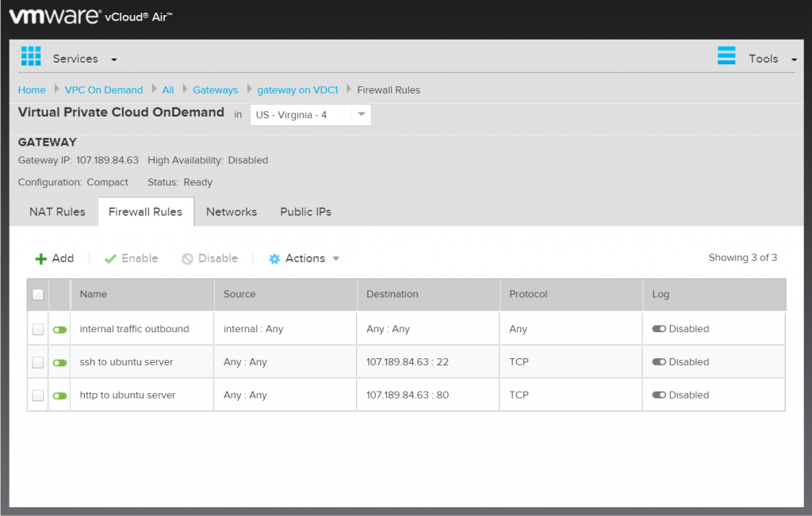Screen dimensions: 812x516
Task: Open the Networks tab
Action: pos(232,212)
